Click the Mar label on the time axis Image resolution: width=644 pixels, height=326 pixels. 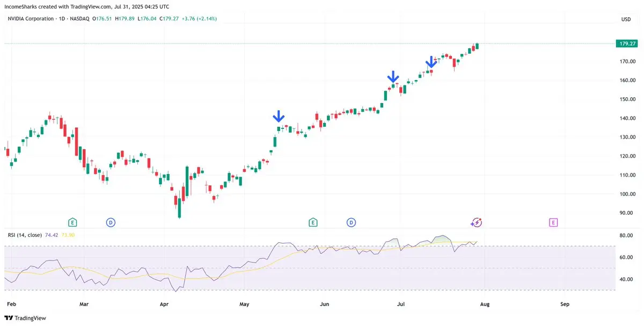coord(84,304)
